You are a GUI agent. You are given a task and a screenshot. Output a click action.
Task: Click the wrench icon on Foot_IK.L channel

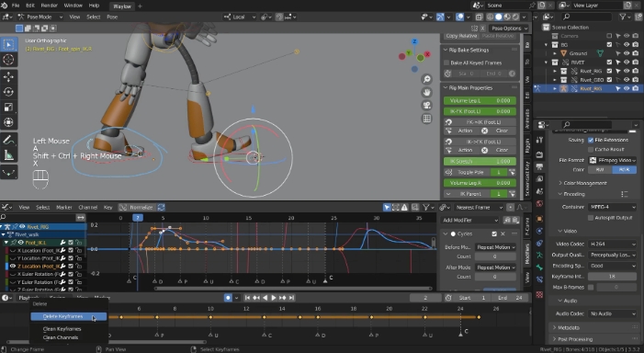pos(62,243)
